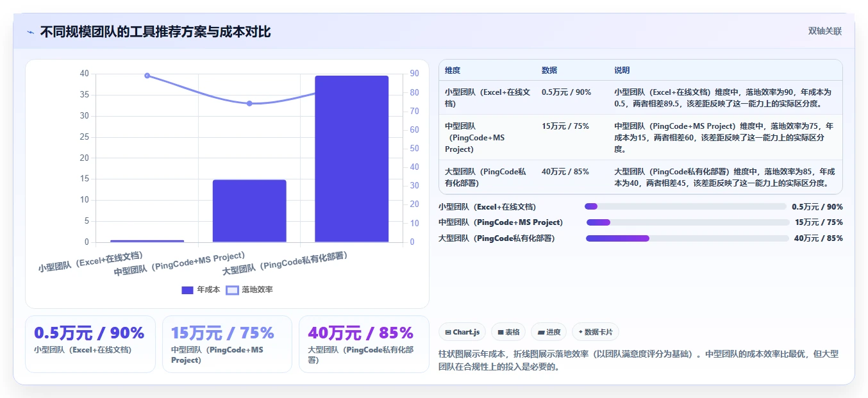This screenshot has width=868, height=398.
Task: Click the 大型团队 x-axis label
Action: pyautogui.click(x=285, y=263)
